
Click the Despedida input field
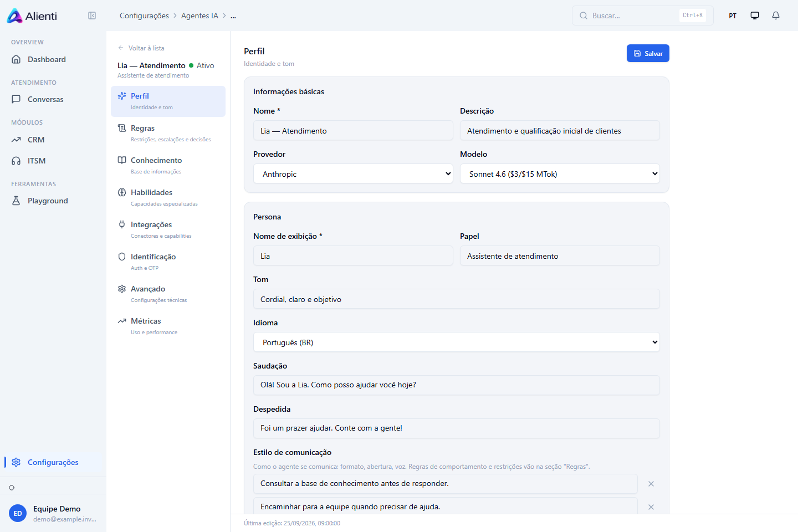(x=457, y=428)
